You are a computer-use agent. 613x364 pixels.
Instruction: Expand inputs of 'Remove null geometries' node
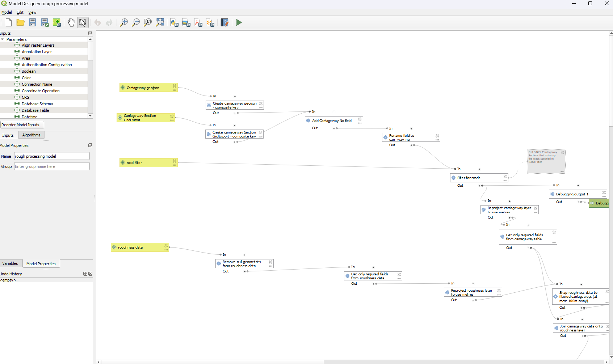pos(245,255)
